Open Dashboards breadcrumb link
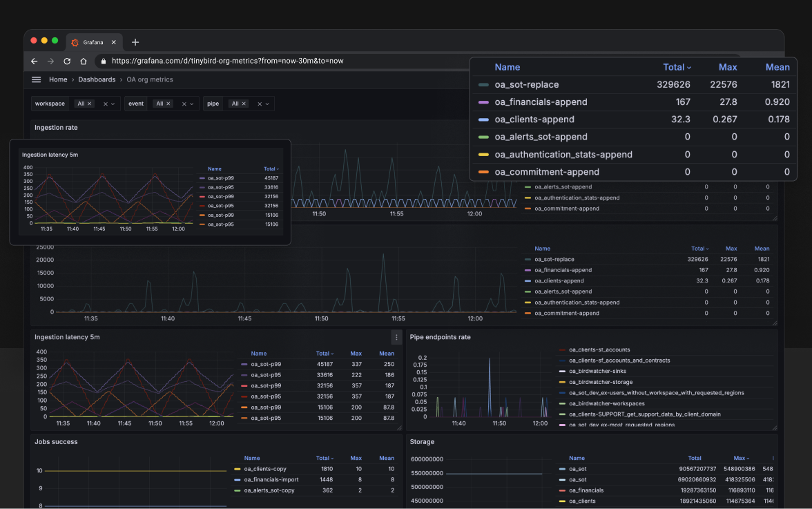Viewport: 812px width, 509px height. (97, 79)
